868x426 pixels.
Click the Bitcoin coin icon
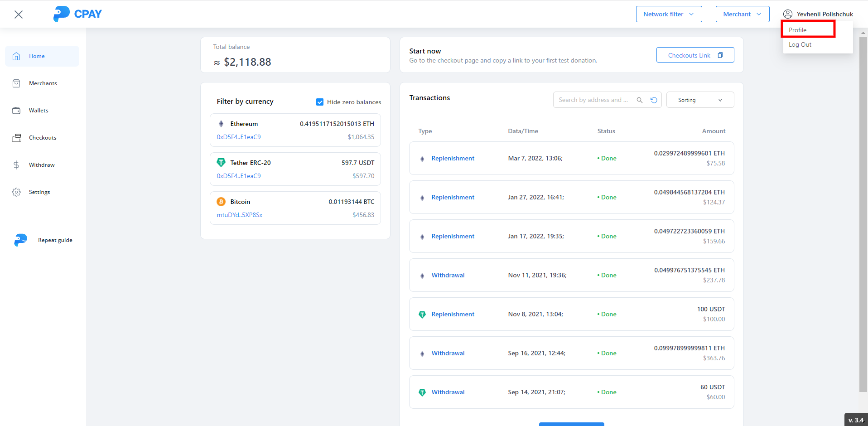pyautogui.click(x=221, y=202)
